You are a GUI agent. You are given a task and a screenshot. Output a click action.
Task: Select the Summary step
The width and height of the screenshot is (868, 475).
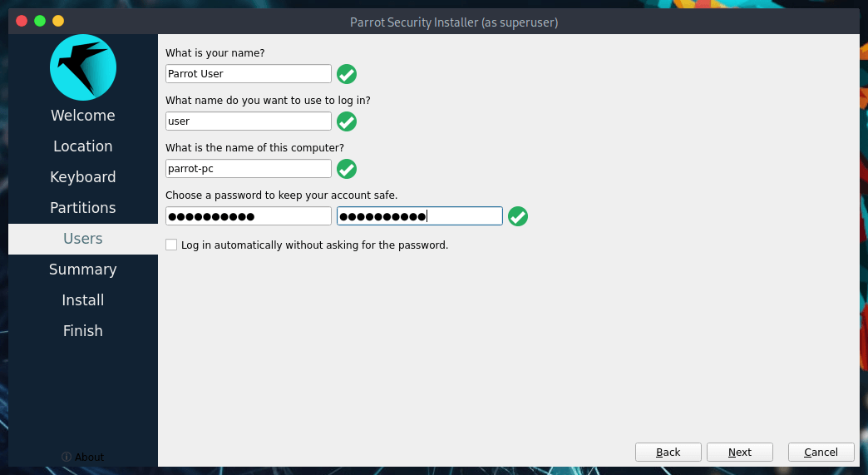coord(83,270)
